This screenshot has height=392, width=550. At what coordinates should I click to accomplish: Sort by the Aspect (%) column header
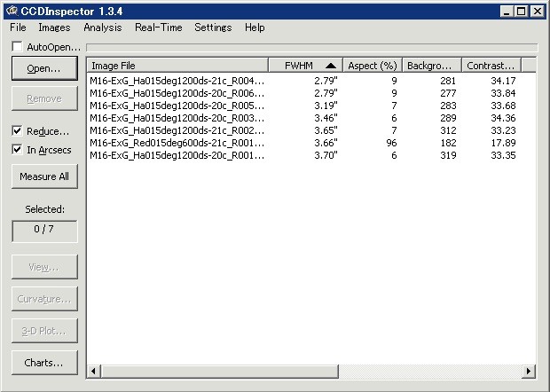click(373, 66)
